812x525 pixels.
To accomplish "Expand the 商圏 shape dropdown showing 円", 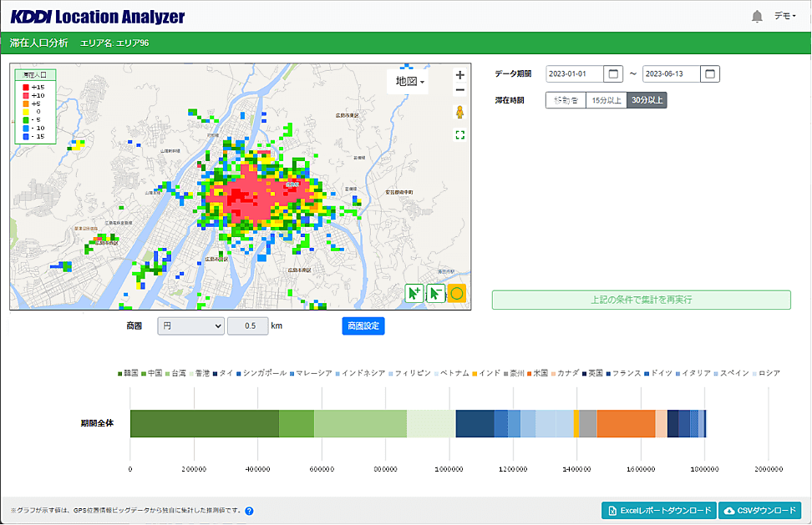I will pos(190,326).
